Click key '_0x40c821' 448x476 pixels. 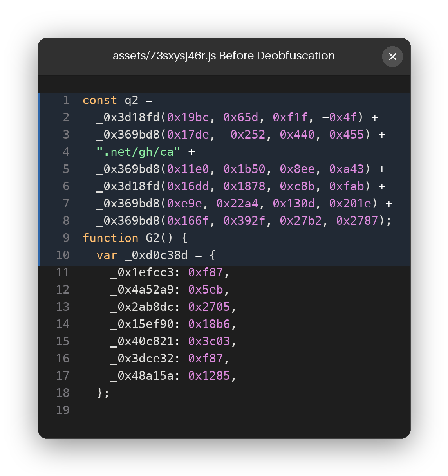coord(142,341)
